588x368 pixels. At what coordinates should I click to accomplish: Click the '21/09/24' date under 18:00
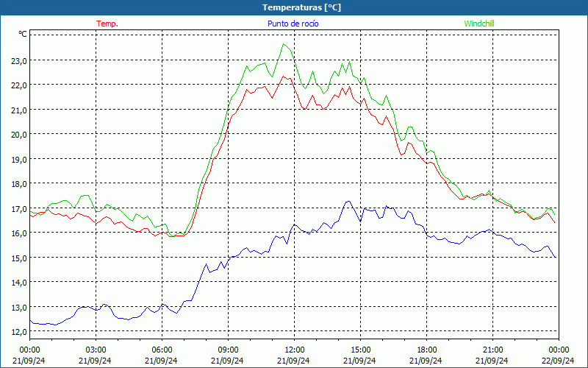click(x=426, y=361)
